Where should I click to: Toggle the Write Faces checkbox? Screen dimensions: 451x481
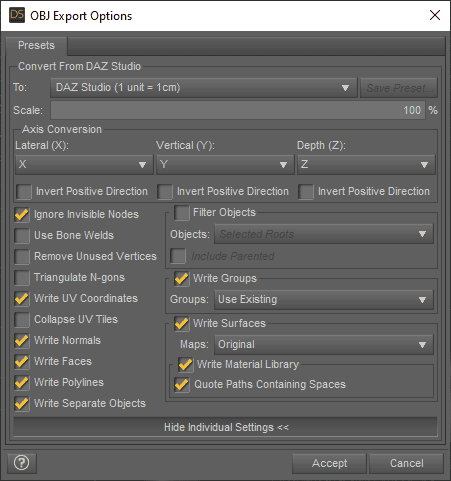coord(22,361)
